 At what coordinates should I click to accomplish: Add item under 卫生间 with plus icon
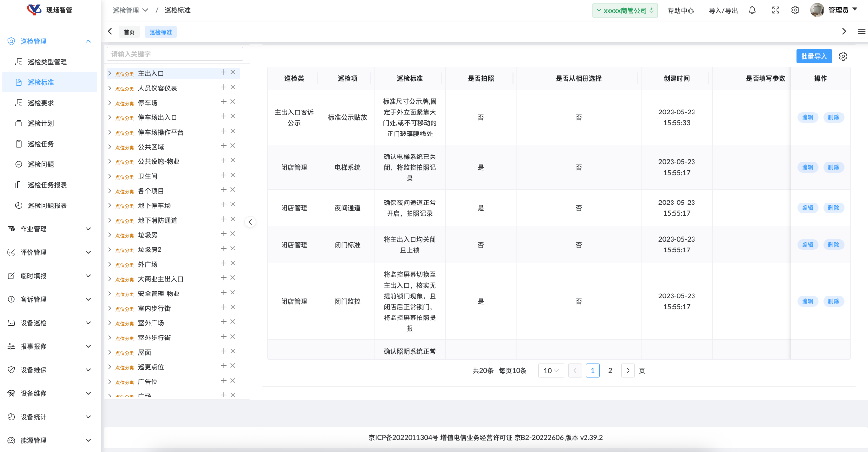pyautogui.click(x=223, y=175)
